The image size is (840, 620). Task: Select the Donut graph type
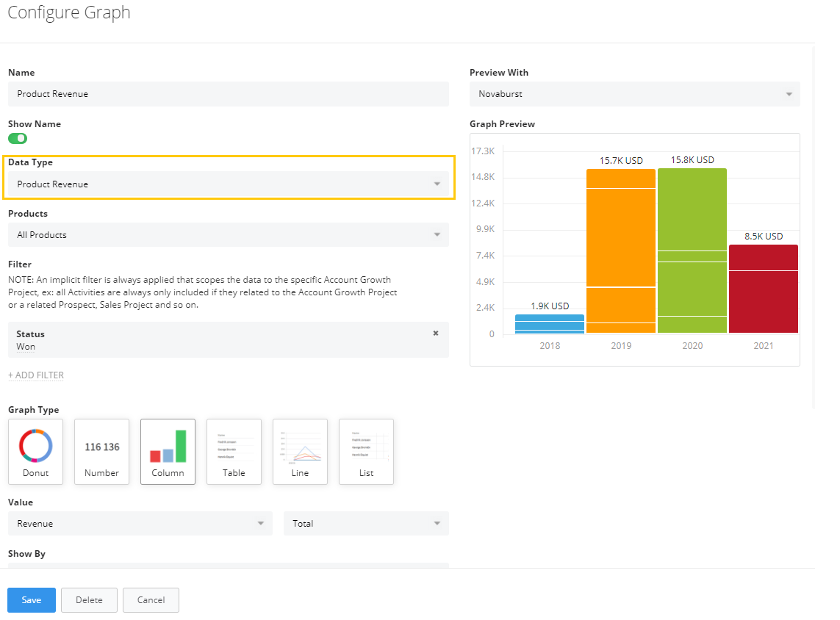click(35, 451)
